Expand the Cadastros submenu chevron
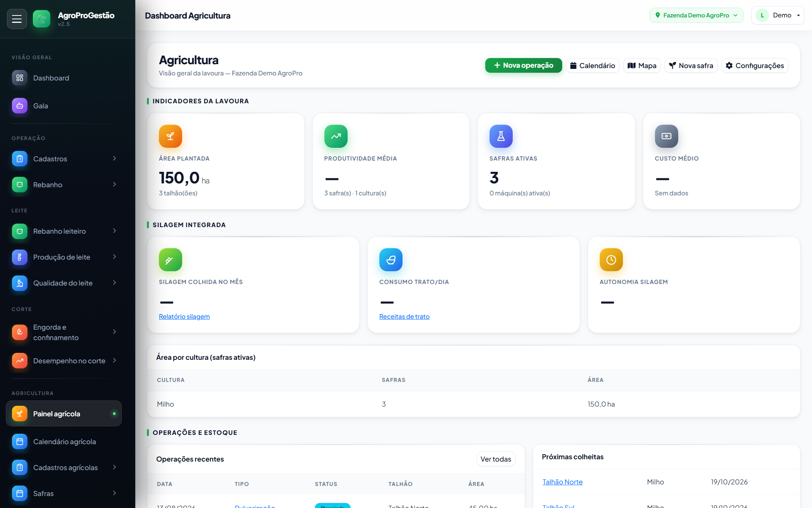Screen dimensions: 812x508 [114, 158]
